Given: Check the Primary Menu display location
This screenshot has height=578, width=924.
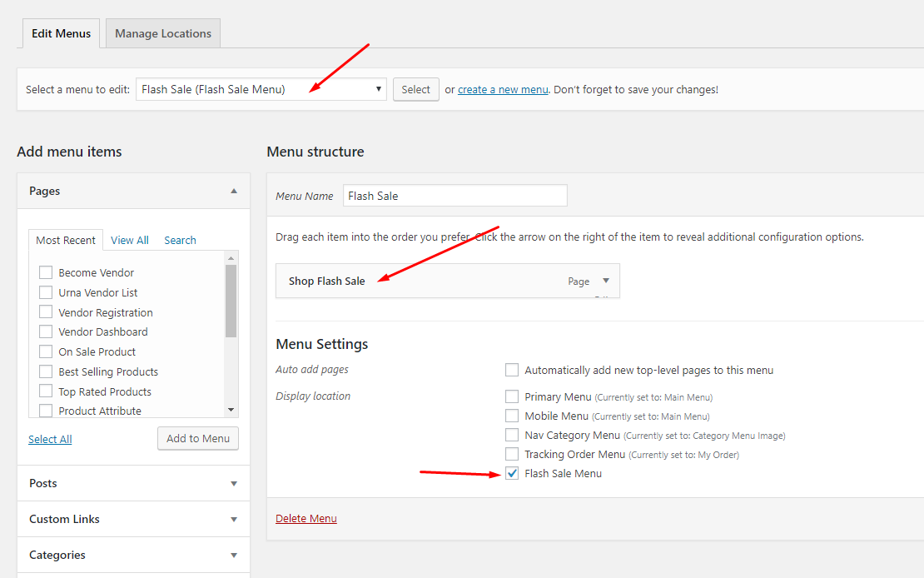Looking at the screenshot, I should (512, 396).
